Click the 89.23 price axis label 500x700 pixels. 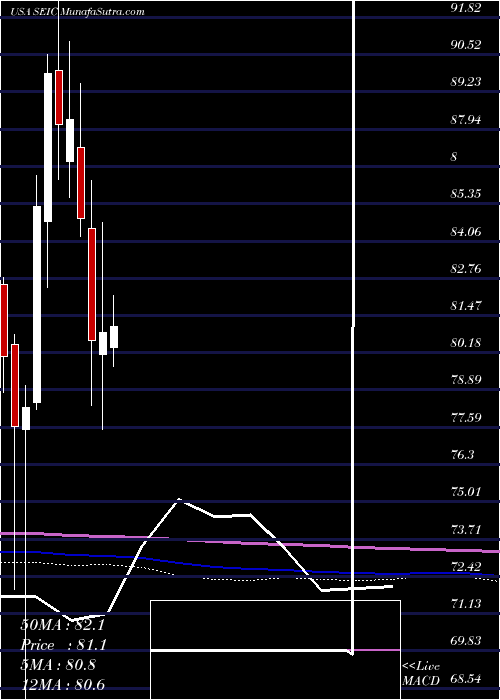tap(467, 82)
